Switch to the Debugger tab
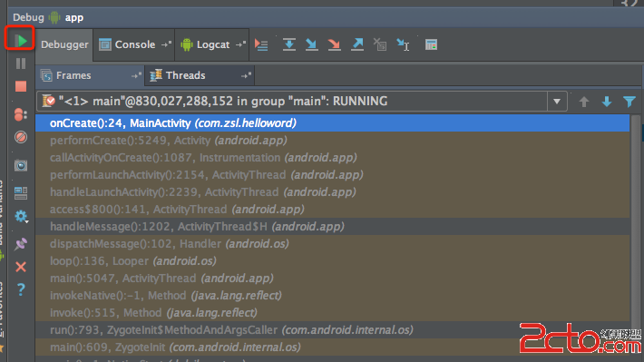644x362 pixels. 64,44
